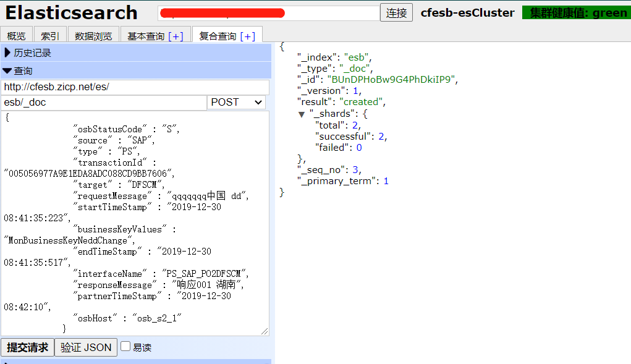
Task: Click the cluster health green indicator
Action: [577, 12]
